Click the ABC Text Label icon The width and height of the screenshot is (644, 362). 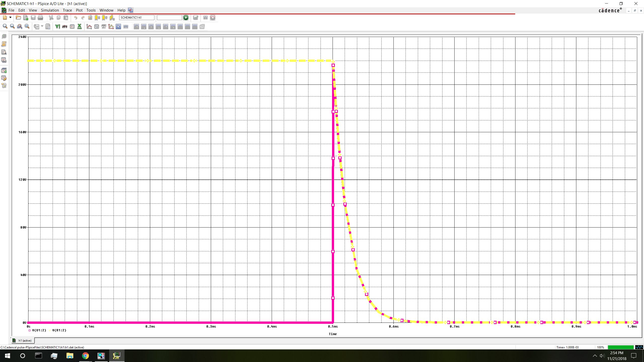[104, 26]
